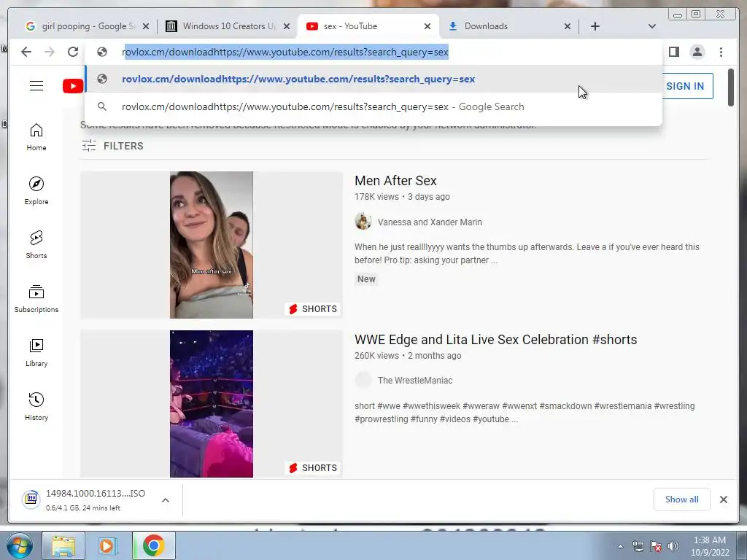Open History in YouTube sidebar
747x560 pixels.
tap(36, 406)
